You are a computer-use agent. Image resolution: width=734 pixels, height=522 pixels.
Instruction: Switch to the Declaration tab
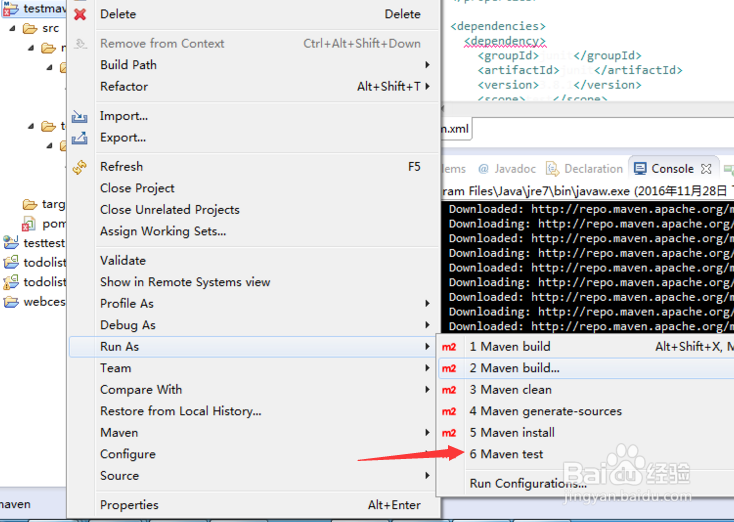tap(585, 169)
